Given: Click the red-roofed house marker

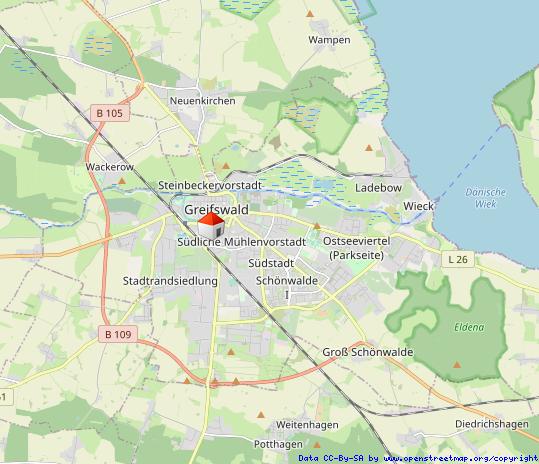Looking at the screenshot, I should (211, 225).
